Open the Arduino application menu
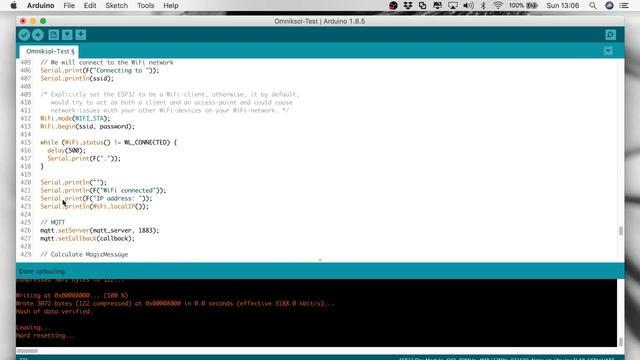 coord(40,5)
